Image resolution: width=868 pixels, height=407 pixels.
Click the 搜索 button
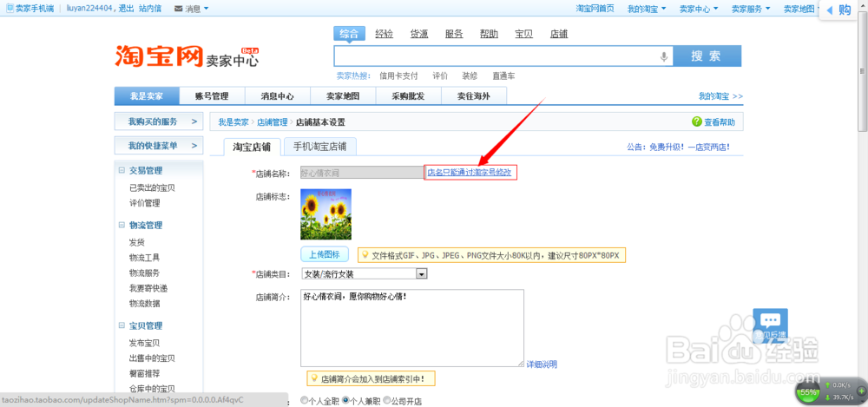pos(707,56)
